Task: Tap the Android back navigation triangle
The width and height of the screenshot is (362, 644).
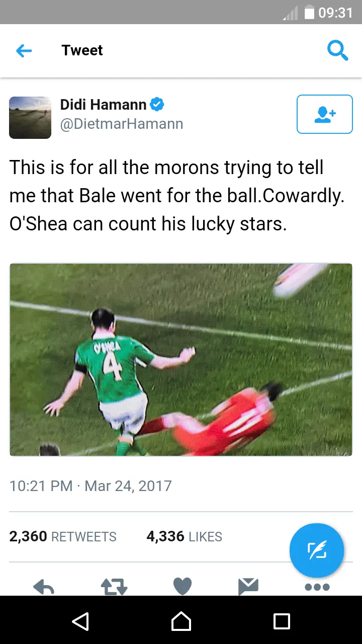Action: (x=80, y=621)
